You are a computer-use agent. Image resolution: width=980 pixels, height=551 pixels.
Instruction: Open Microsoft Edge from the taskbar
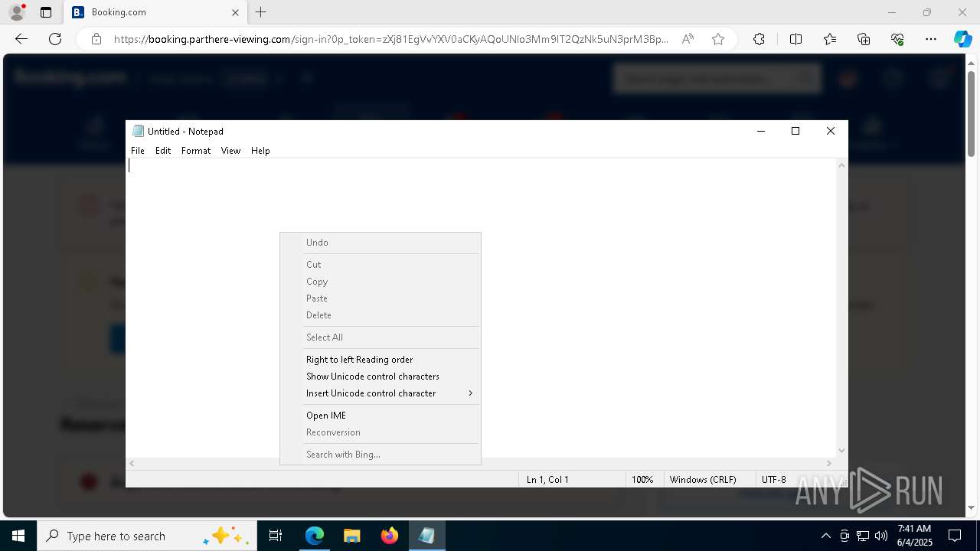[x=315, y=536]
